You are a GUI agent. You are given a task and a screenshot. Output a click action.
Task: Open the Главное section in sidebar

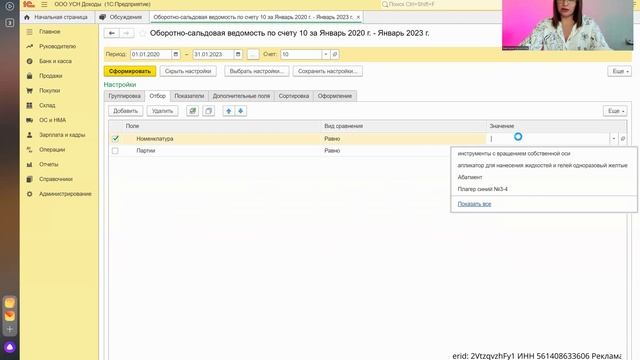click(x=49, y=31)
